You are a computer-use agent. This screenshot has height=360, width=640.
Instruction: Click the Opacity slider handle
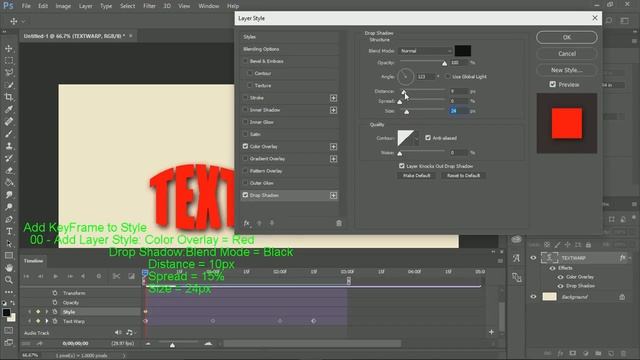pyautogui.click(x=444, y=63)
